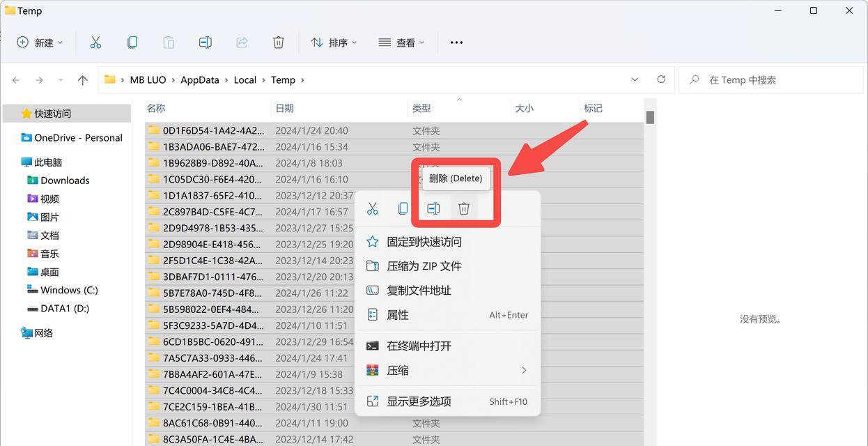
Task: Click AppData in the breadcrumb path
Action: point(200,80)
